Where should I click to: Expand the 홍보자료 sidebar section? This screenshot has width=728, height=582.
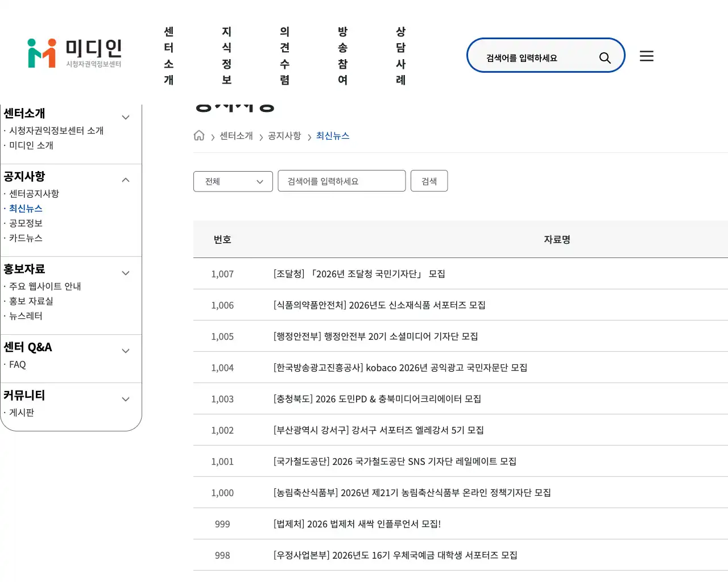click(x=125, y=273)
